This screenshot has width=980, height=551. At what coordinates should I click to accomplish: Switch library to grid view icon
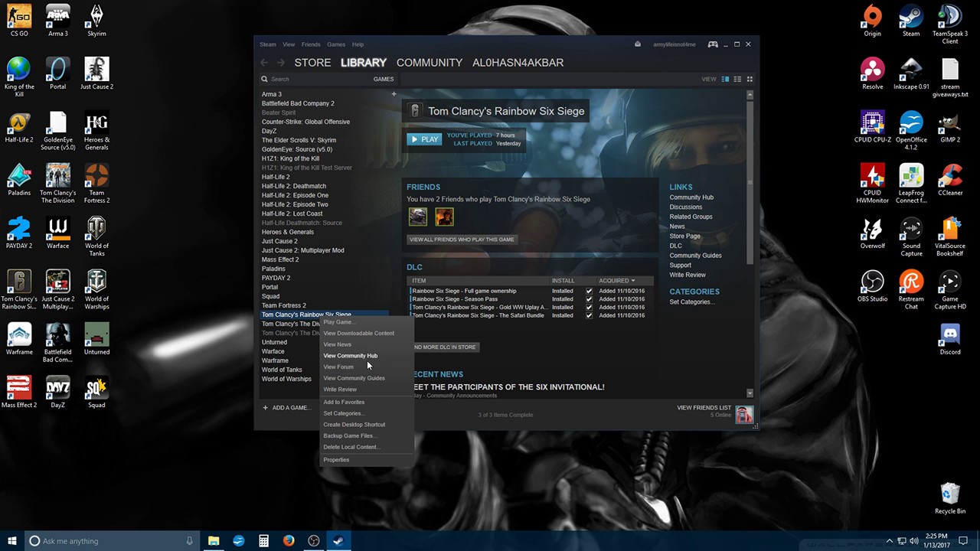pos(750,79)
